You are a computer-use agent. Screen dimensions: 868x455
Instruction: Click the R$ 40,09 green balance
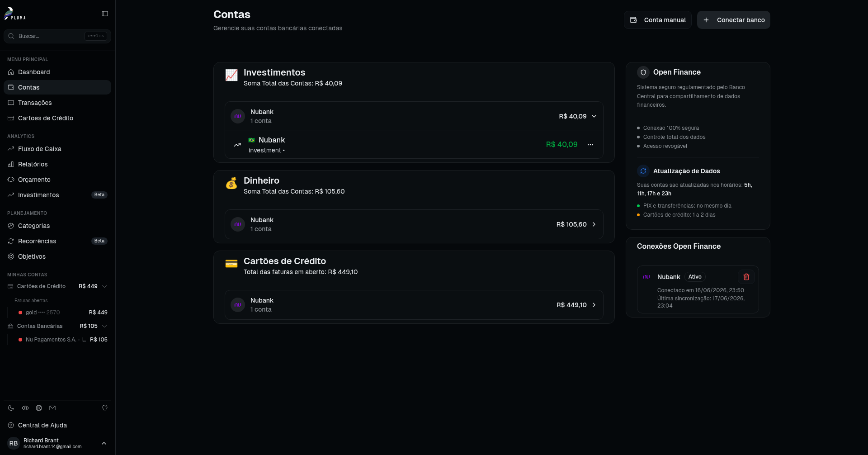(562, 145)
